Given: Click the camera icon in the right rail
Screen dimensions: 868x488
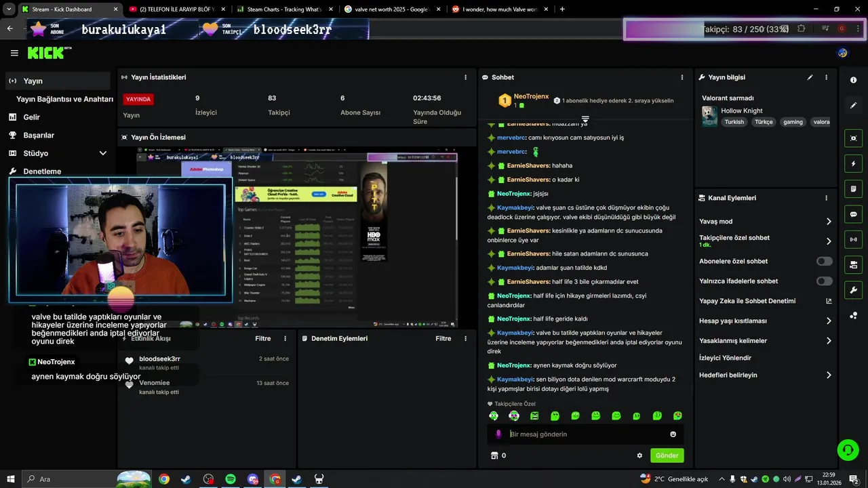Looking at the screenshot, I should (853, 264).
